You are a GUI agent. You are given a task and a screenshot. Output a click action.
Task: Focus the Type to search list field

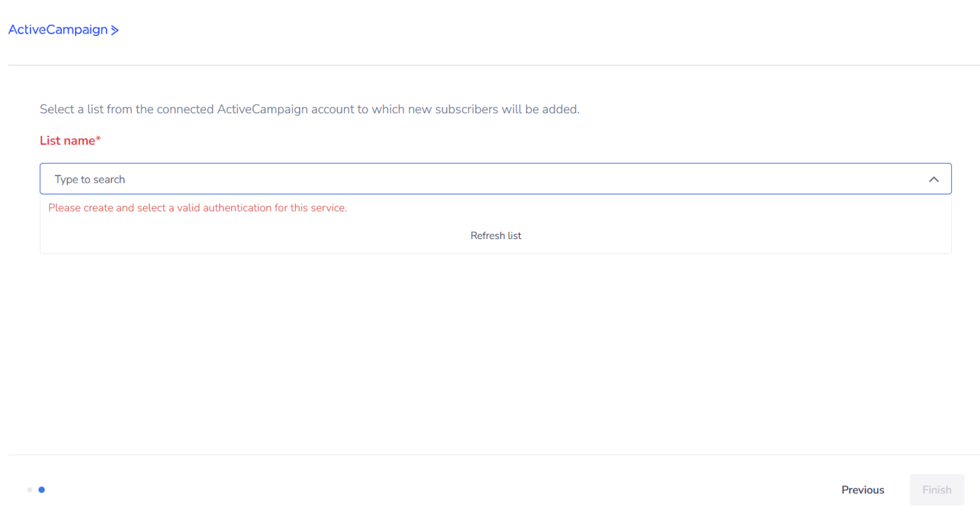click(495, 179)
